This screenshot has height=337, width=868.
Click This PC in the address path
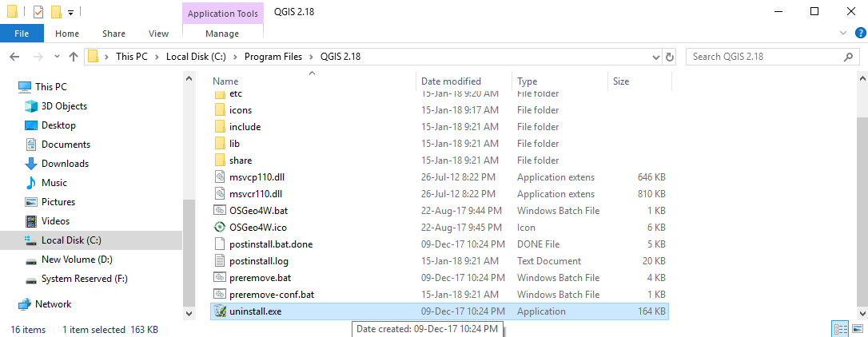(131, 57)
